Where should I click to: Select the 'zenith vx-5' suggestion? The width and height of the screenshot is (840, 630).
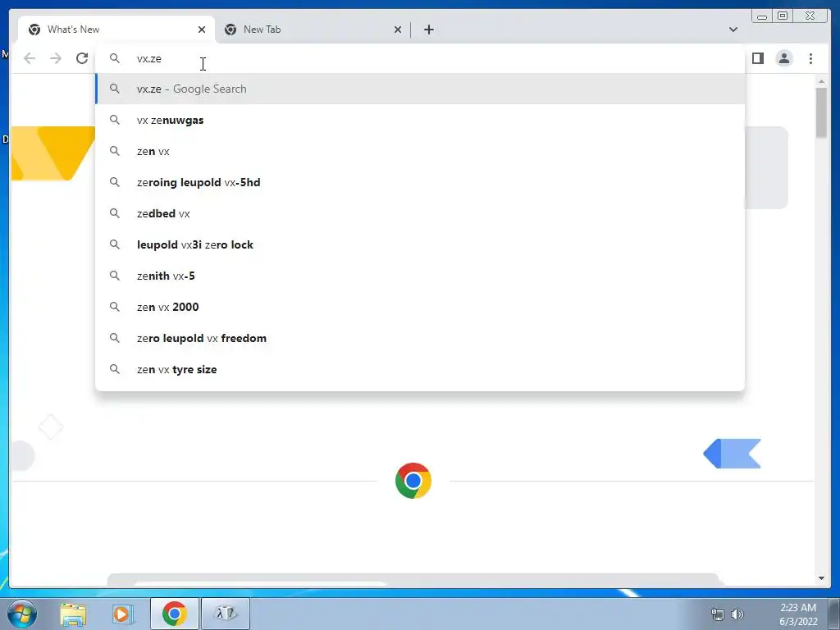(420, 276)
